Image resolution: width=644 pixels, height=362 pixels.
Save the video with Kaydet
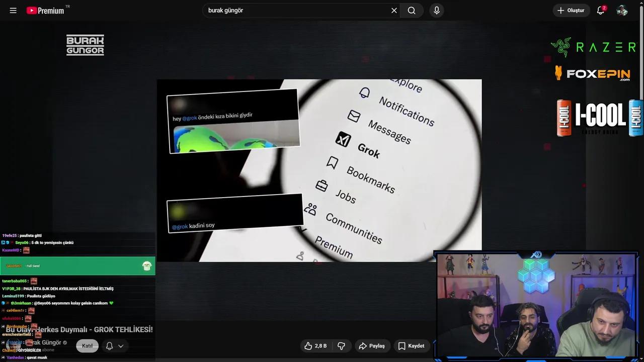(x=411, y=346)
